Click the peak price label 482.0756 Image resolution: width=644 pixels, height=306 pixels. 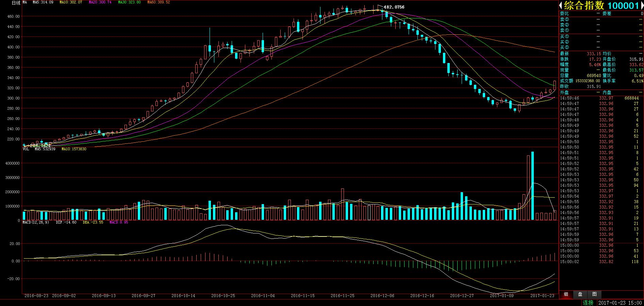(x=394, y=7)
